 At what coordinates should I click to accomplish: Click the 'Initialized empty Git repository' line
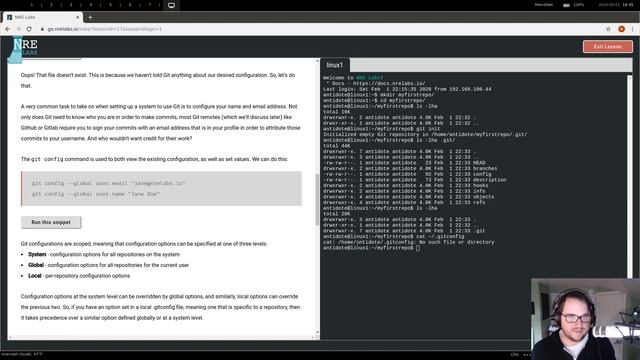coord(425,134)
